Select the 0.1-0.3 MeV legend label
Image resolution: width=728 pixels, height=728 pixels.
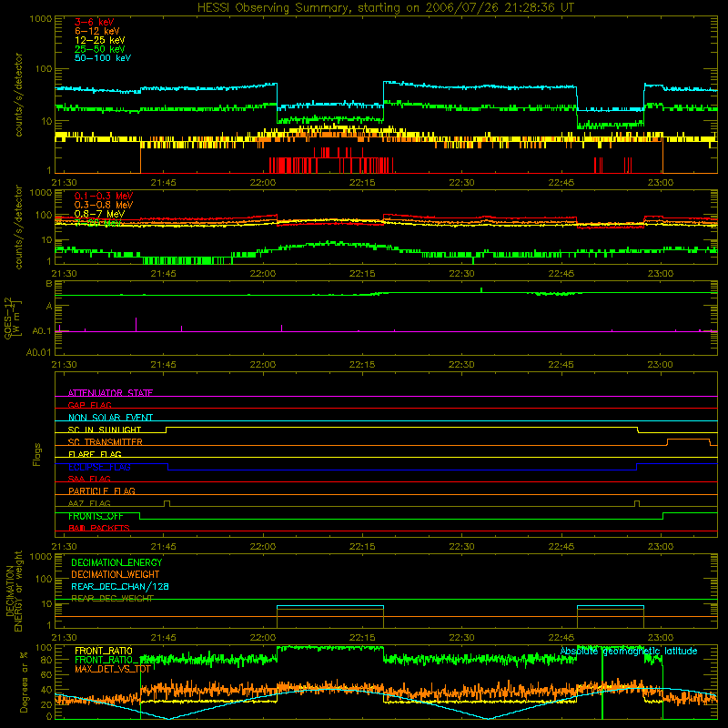coord(104,196)
